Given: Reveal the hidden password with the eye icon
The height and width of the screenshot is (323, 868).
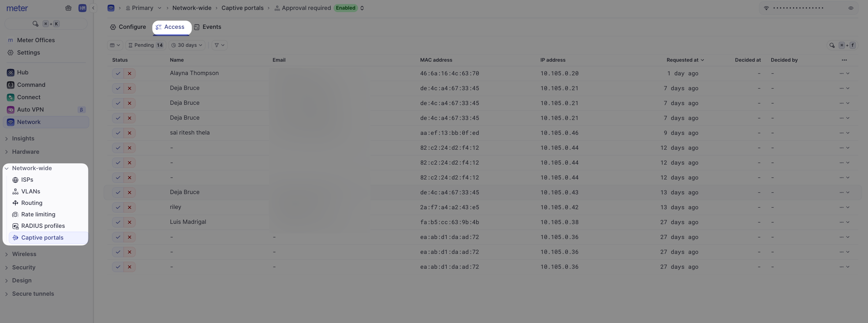Looking at the screenshot, I should 851,8.
